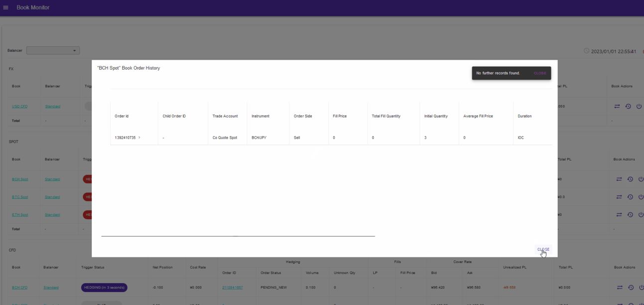This screenshot has height=305, width=644.
Task: Open history icon for BCH CFD row
Action: coord(630,287)
